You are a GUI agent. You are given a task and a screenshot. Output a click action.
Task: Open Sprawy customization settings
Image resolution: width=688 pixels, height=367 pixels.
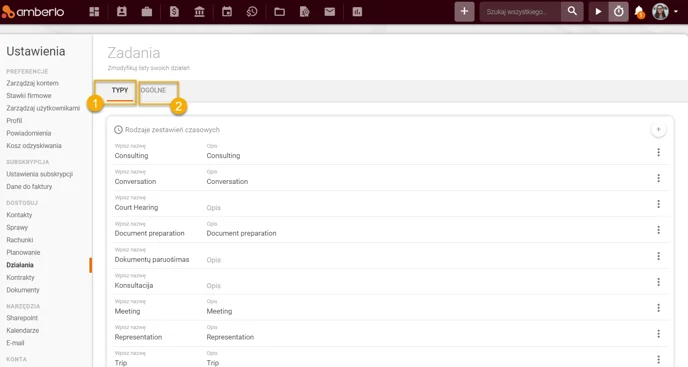pyautogui.click(x=17, y=227)
